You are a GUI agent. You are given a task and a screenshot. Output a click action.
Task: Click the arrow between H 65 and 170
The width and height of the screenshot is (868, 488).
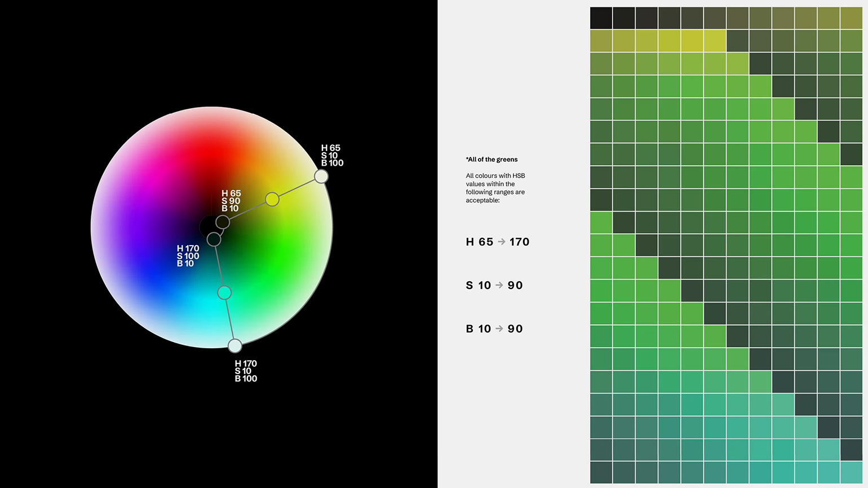[502, 242]
